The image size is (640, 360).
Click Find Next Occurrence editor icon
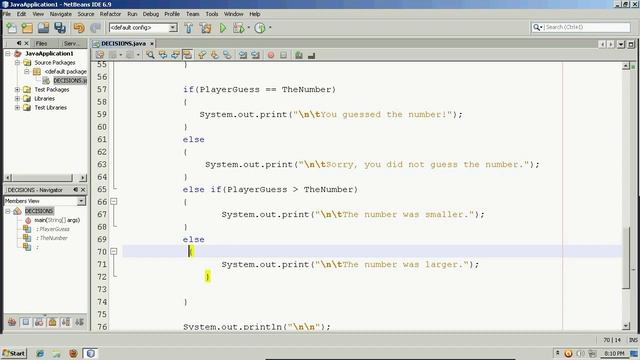coord(175,55)
